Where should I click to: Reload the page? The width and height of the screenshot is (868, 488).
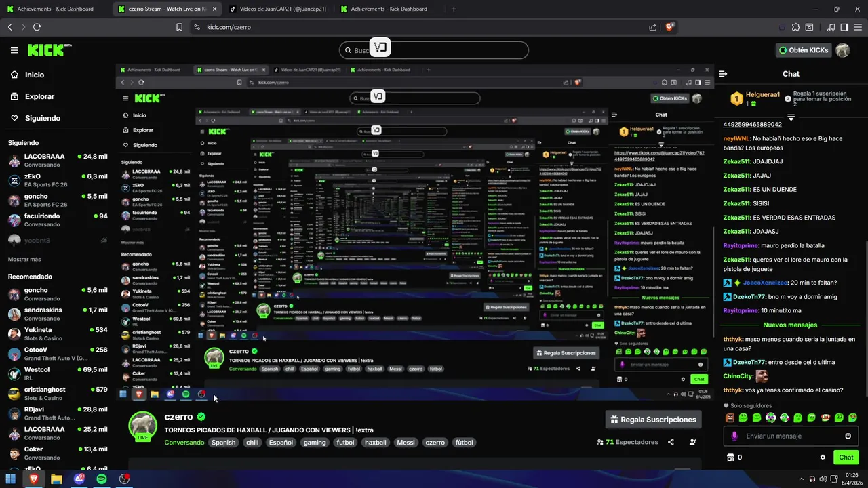tap(37, 27)
